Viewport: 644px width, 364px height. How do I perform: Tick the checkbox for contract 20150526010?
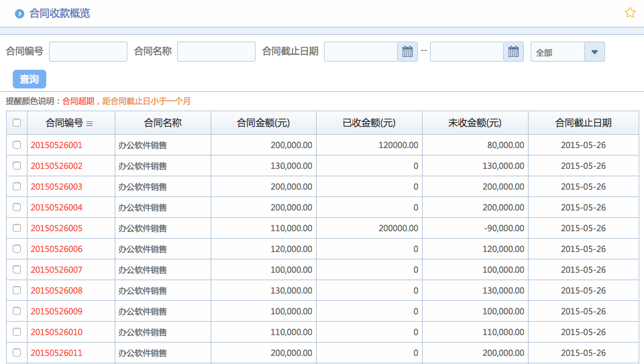click(17, 332)
